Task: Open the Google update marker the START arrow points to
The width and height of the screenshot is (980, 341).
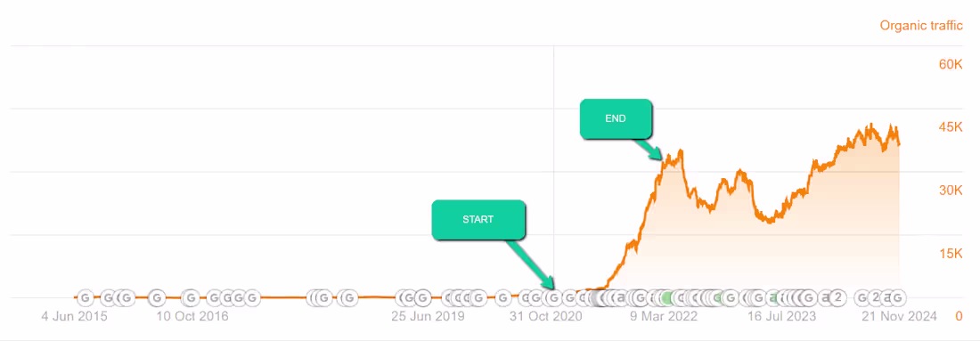Action: [x=554, y=298]
